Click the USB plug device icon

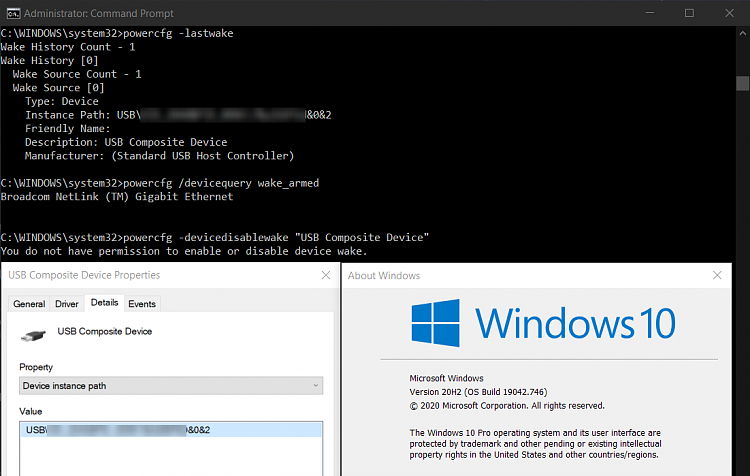click(33, 335)
